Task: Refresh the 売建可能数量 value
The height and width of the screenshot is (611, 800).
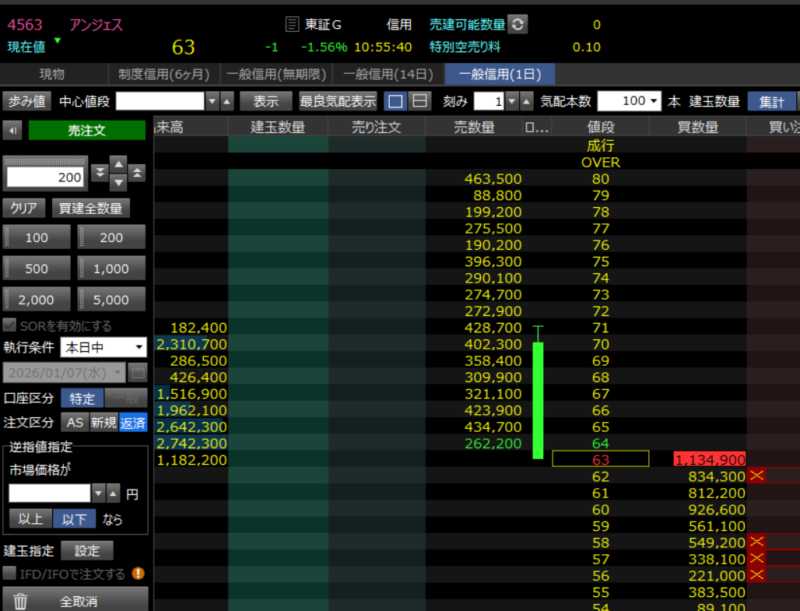Action: pos(517,24)
